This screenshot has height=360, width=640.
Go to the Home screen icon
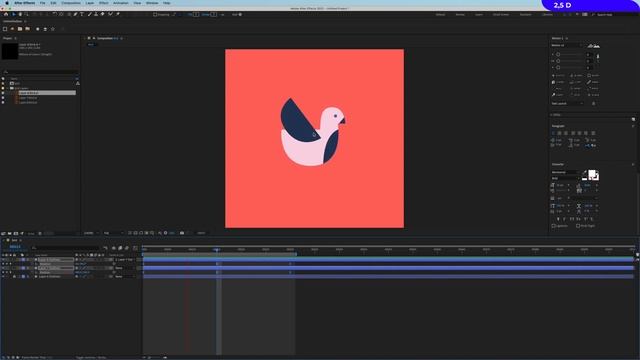click(6, 14)
